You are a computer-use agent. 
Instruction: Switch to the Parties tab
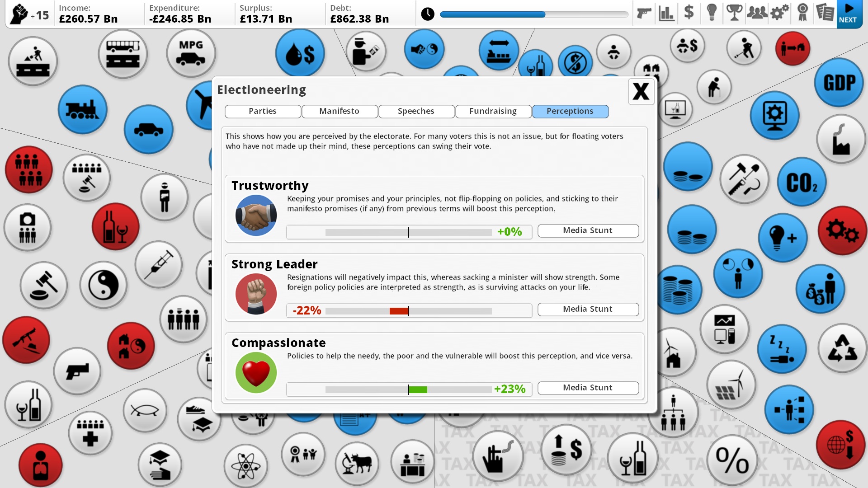click(x=262, y=111)
